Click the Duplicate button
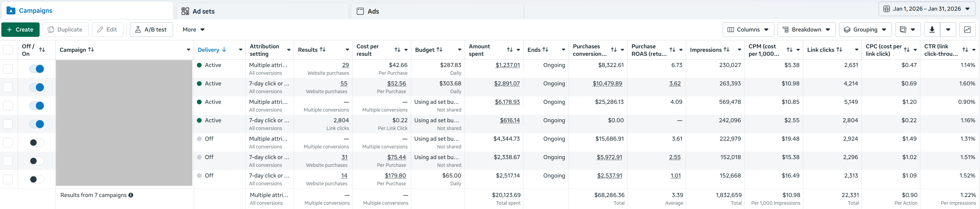Image resolution: width=980 pixels, height=209 pixels. pyautogui.click(x=66, y=30)
